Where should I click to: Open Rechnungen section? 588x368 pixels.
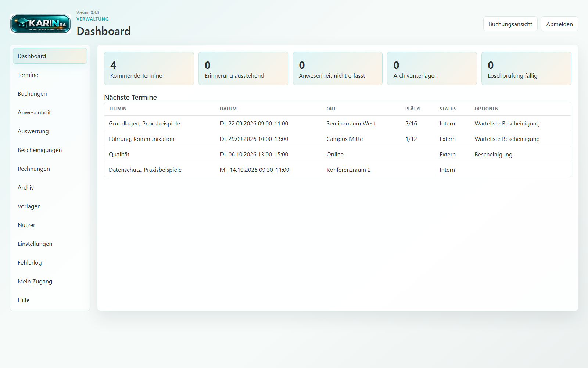(x=50, y=169)
